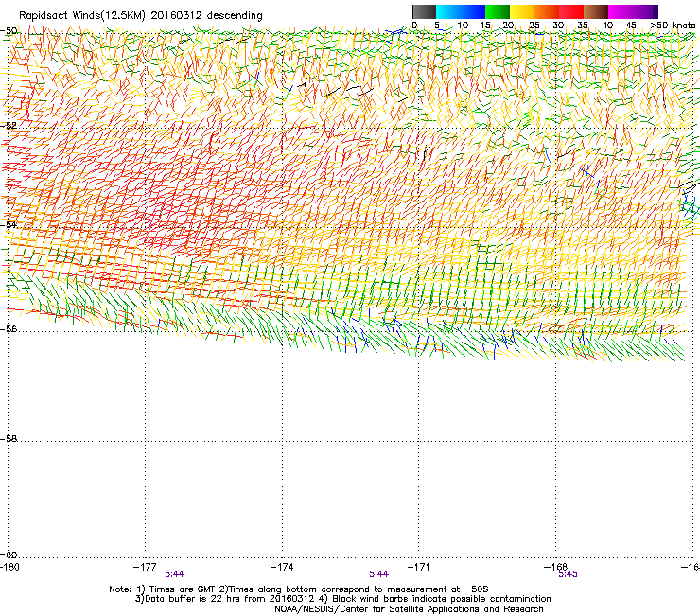Click the -171 longitude axis label
The image size is (700, 615).
tap(419, 567)
